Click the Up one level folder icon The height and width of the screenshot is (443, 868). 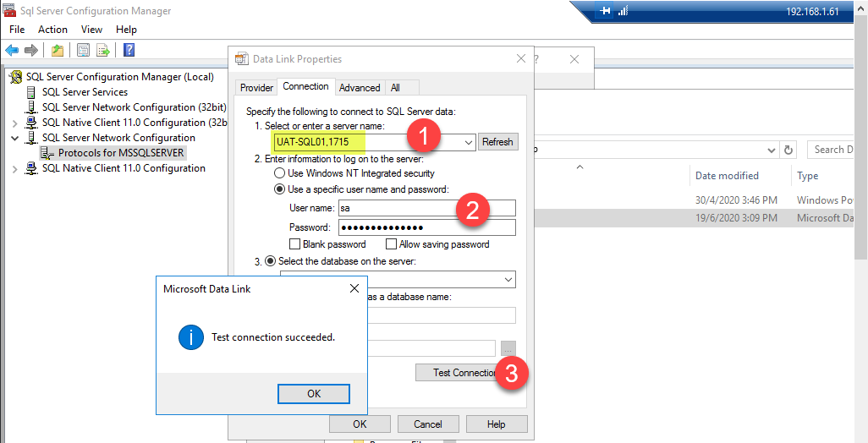58,51
